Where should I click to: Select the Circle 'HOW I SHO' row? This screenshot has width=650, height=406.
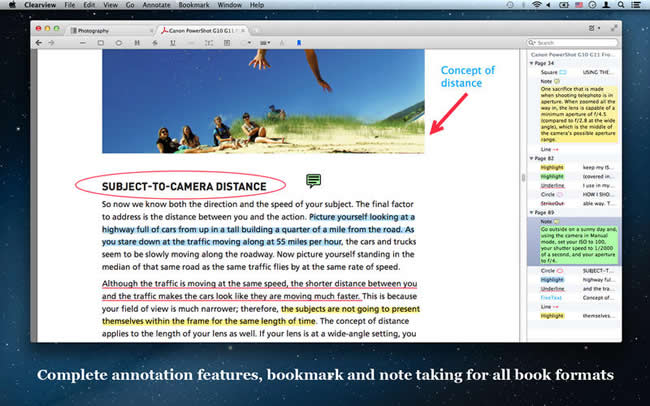click(x=574, y=194)
